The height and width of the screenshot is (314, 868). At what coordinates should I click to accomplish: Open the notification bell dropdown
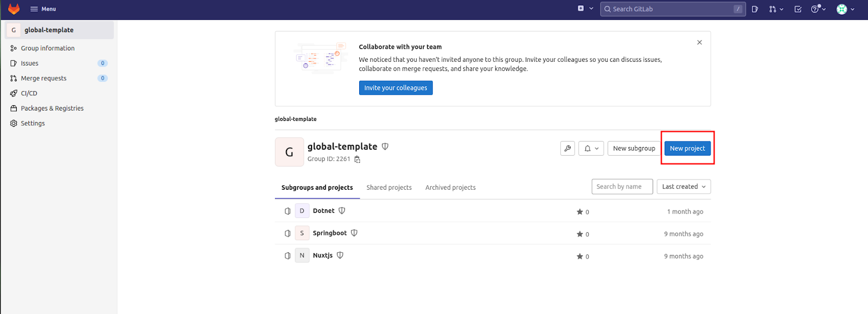click(x=591, y=149)
